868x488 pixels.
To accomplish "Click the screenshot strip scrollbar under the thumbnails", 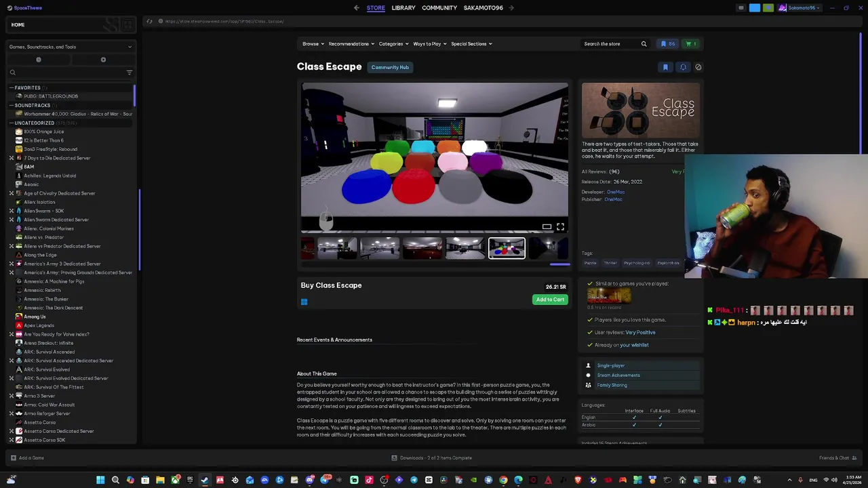I will point(559,264).
